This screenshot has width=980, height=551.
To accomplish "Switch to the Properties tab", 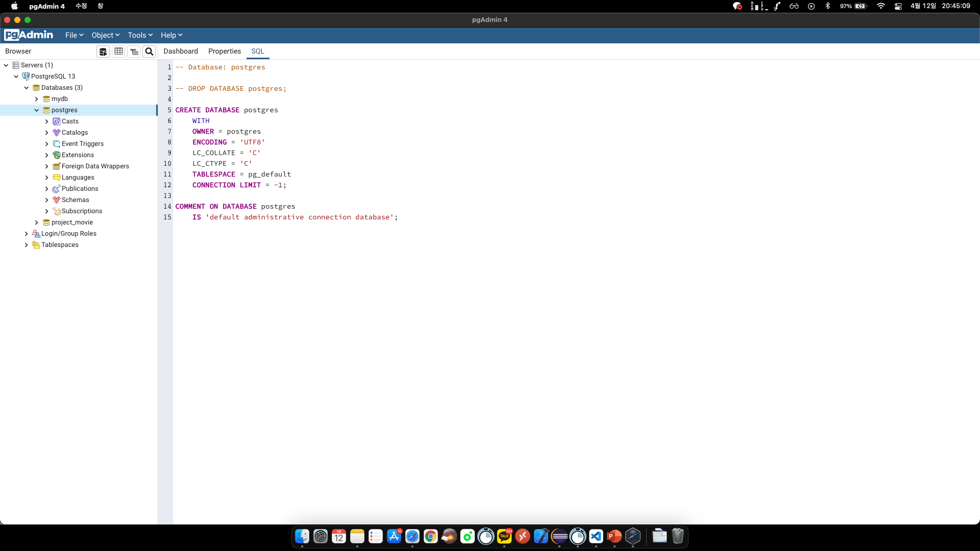I will (x=225, y=51).
